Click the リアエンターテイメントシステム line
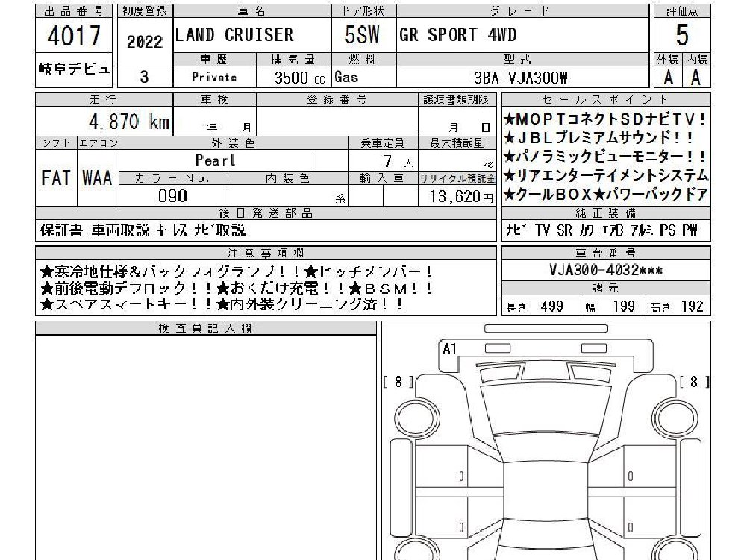 606,176
